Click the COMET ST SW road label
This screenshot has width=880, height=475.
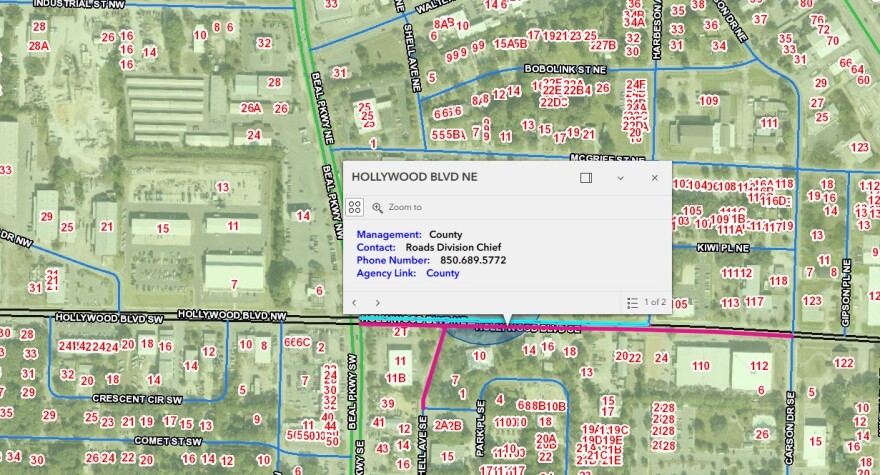pos(168,441)
